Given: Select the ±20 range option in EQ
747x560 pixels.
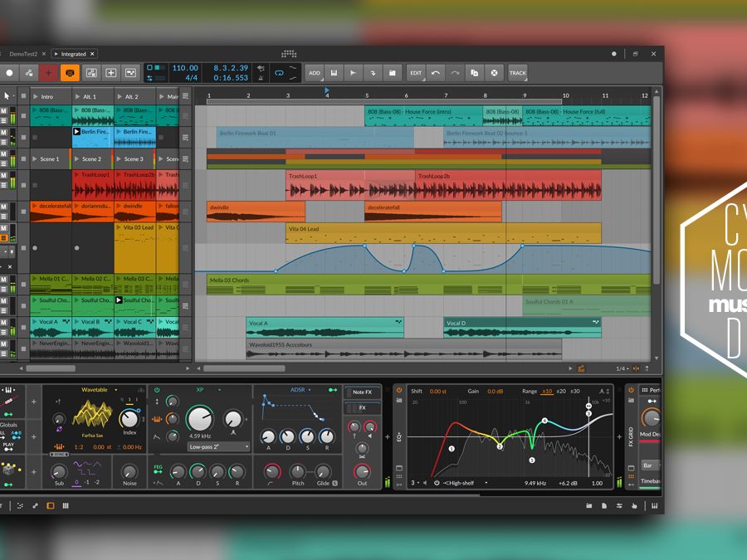Looking at the screenshot, I should tap(561, 392).
